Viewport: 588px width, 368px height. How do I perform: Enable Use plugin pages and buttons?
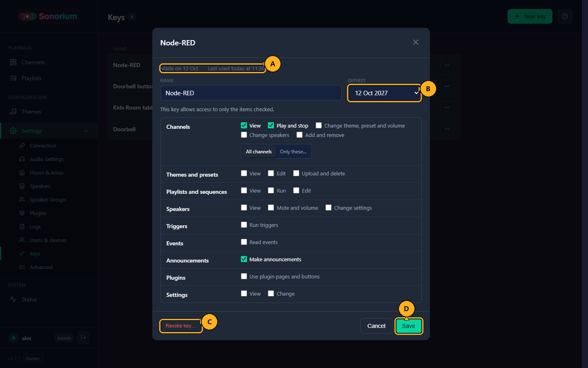244,276
